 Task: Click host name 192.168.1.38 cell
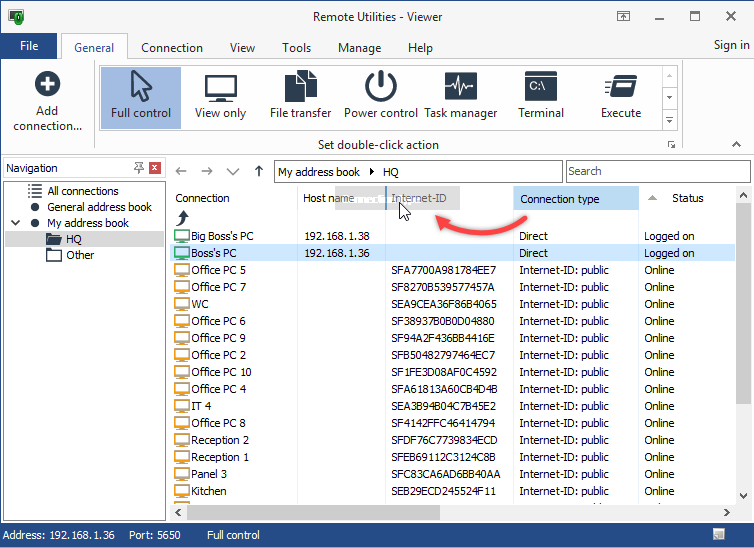click(x=337, y=236)
